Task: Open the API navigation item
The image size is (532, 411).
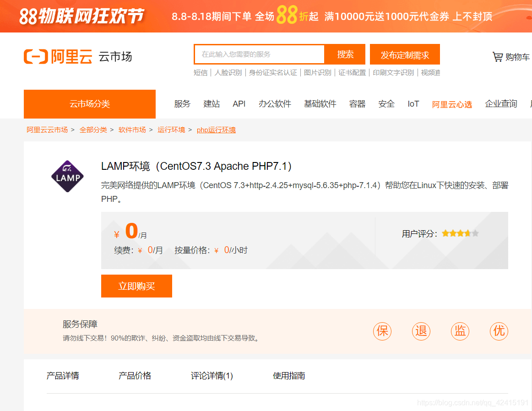Action: tap(239, 104)
